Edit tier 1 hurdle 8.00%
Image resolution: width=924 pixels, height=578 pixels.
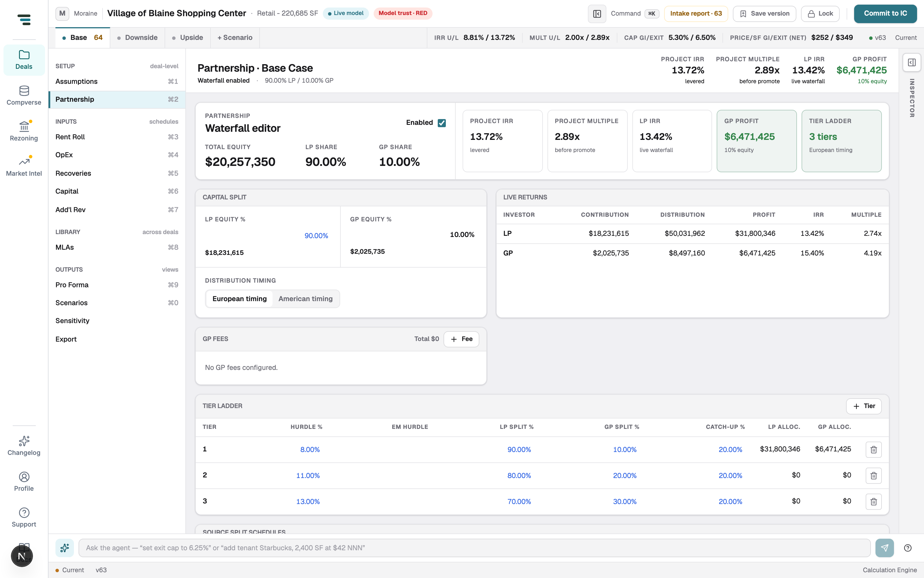[x=310, y=450]
